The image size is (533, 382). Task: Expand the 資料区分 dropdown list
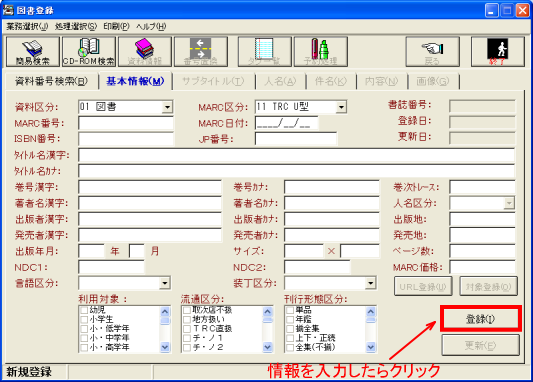pyautogui.click(x=167, y=107)
